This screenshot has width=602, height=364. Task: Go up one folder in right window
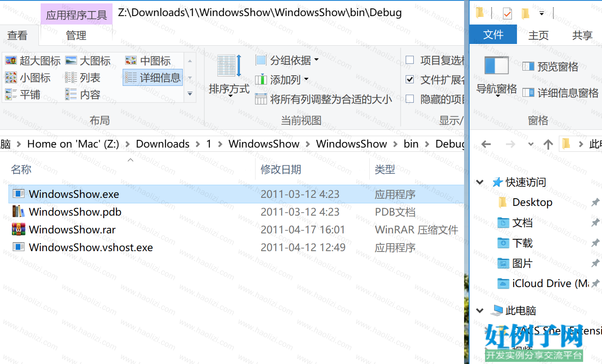click(x=548, y=144)
